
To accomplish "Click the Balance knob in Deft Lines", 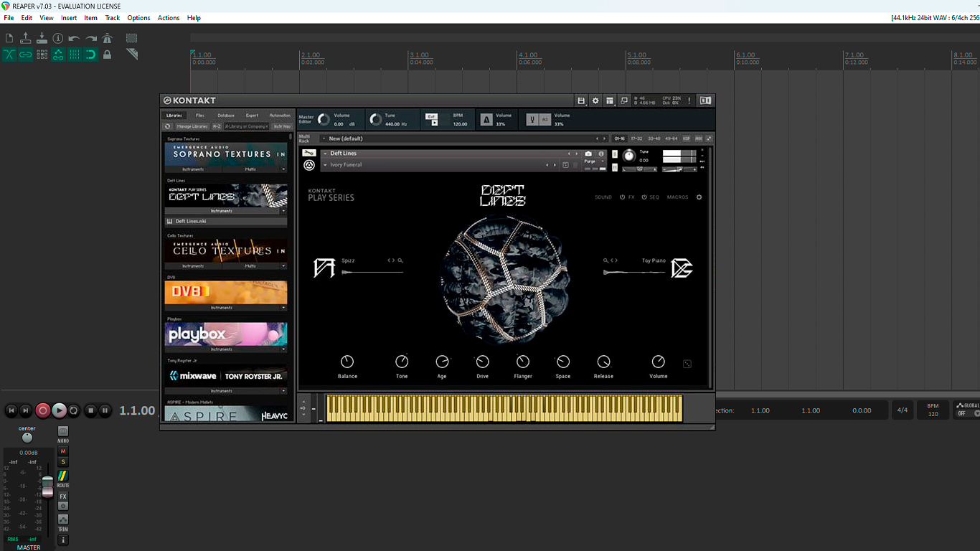I will 347,362.
